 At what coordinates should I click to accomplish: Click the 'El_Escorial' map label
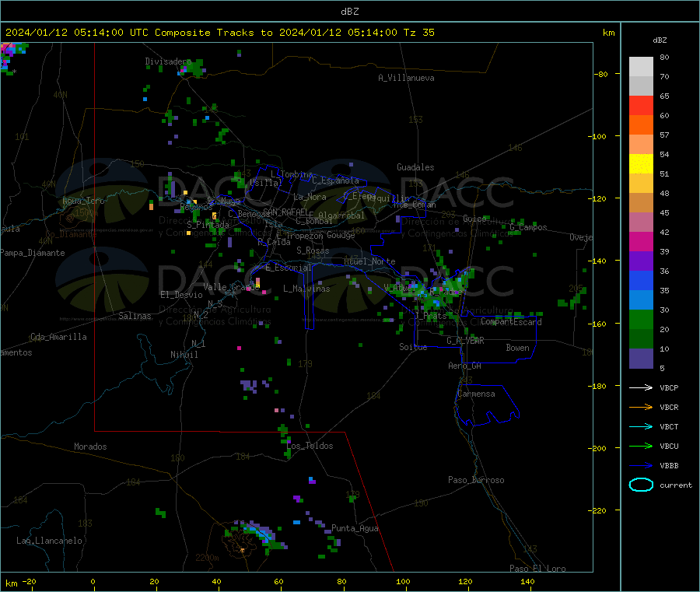288,268
